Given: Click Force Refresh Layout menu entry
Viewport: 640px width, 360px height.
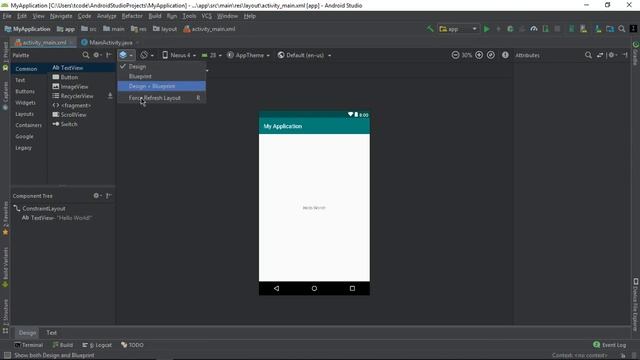Looking at the screenshot, I should (x=162, y=98).
